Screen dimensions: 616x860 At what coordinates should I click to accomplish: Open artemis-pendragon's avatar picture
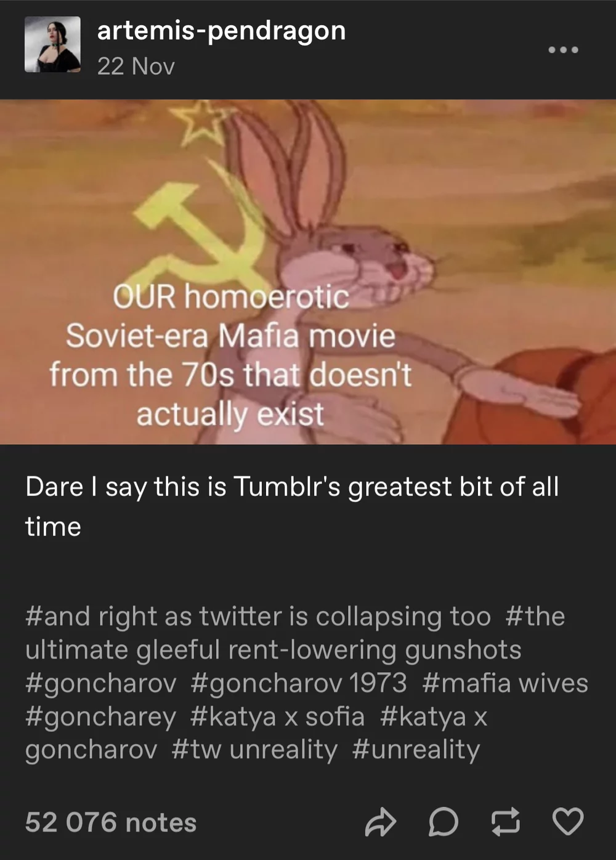(52, 44)
